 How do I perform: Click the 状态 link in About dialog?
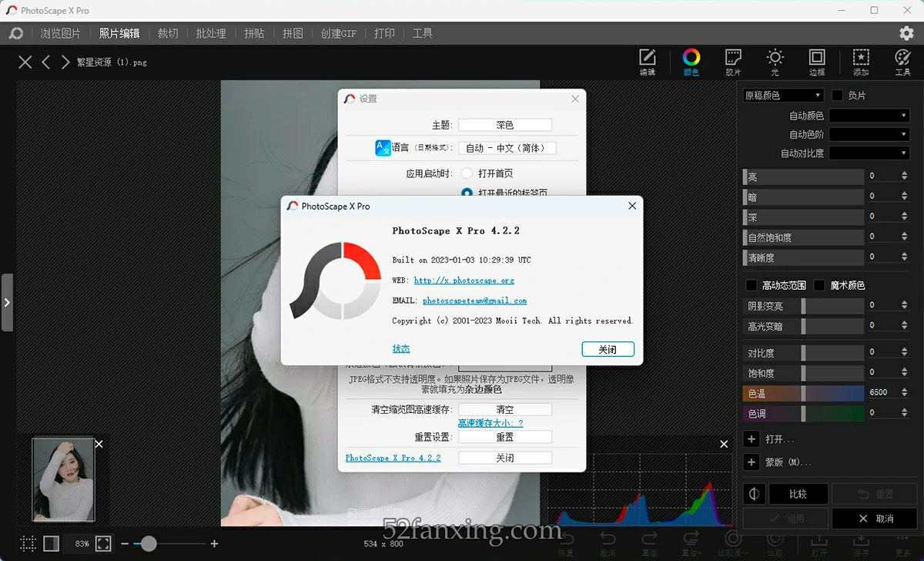click(x=401, y=349)
